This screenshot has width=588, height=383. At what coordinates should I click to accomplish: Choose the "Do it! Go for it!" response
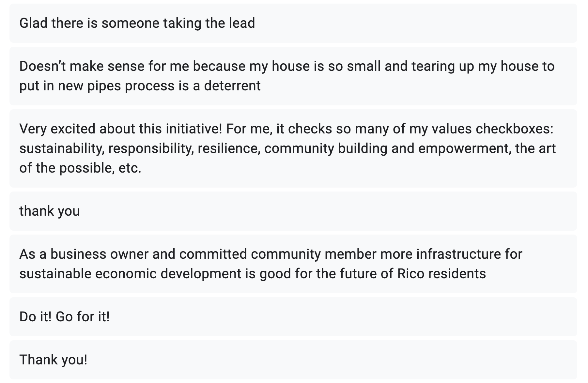[x=293, y=317]
